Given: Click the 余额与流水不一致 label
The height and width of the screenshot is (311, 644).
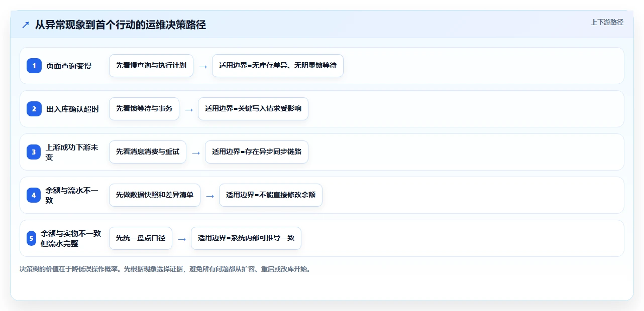Looking at the screenshot, I should click(73, 195).
